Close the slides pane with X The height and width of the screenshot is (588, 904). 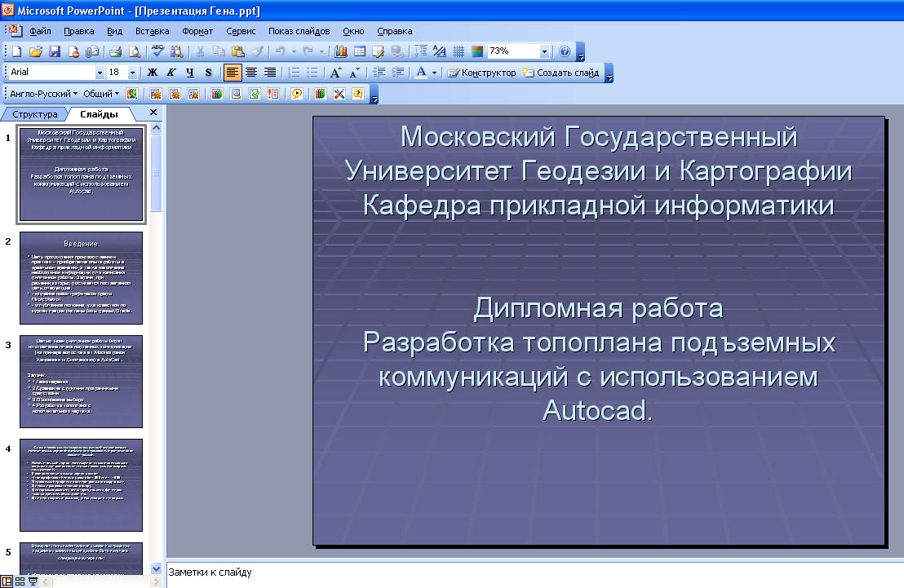[153, 113]
